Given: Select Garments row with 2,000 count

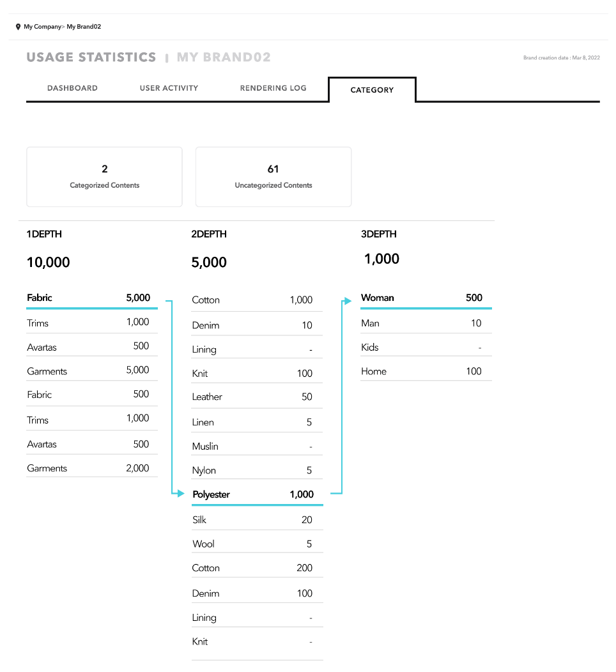Looking at the screenshot, I should (92, 468).
